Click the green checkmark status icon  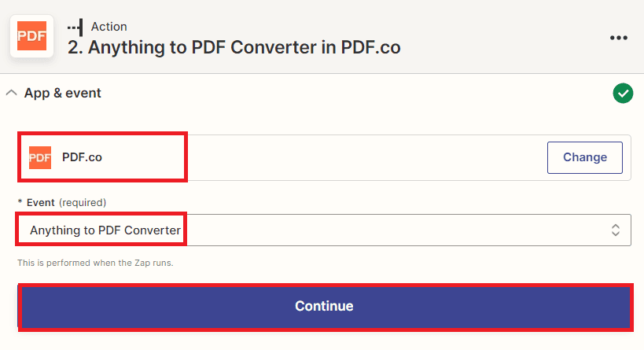click(x=623, y=94)
